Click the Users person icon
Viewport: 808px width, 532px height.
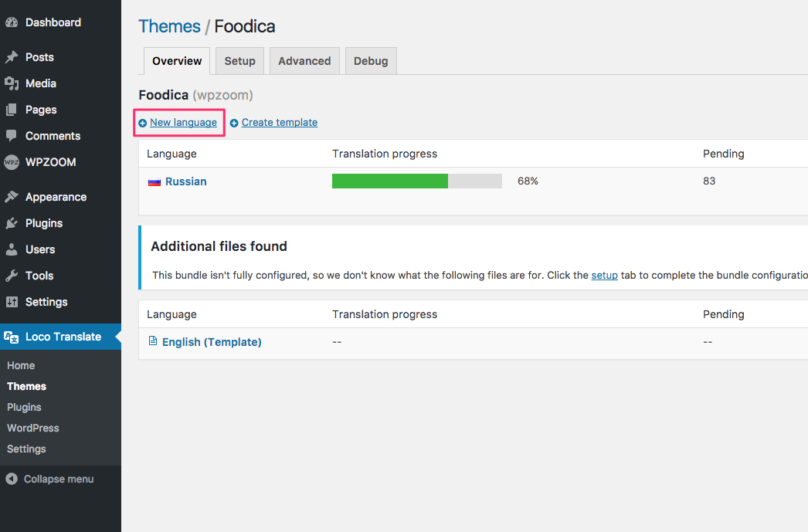(x=12, y=249)
